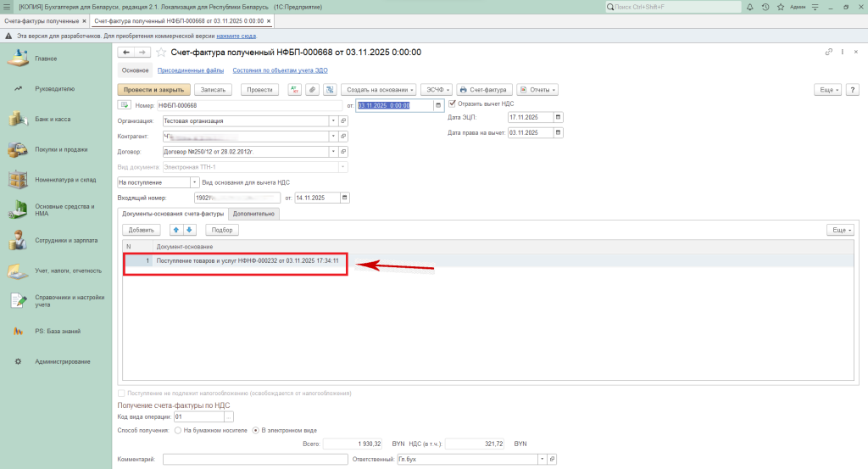Select the Поступление товаров и услуг row
The width and height of the screenshot is (868, 469).
click(248, 260)
